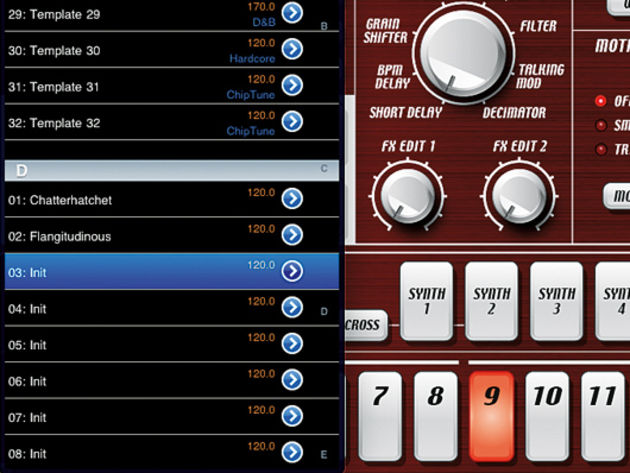Toggle step key 8
Viewport: 630px width, 473px height.
tap(436, 416)
